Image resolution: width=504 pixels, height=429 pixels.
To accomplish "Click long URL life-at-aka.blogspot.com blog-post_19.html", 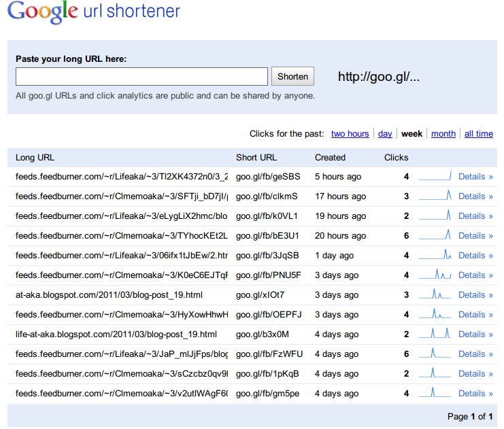I will click(116, 334).
